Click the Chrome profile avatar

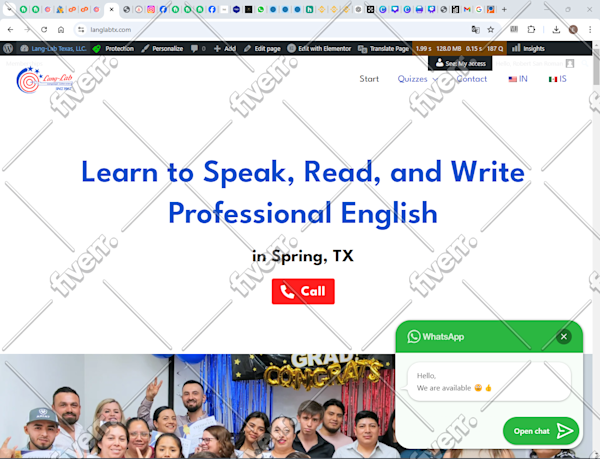(x=573, y=29)
